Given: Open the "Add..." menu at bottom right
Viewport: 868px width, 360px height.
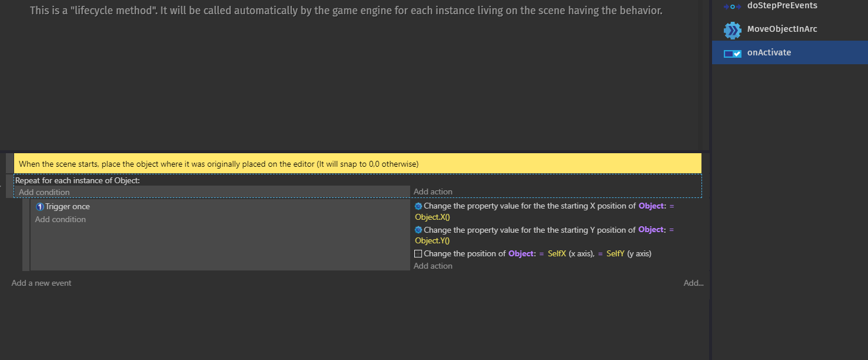Looking at the screenshot, I should click(x=693, y=283).
